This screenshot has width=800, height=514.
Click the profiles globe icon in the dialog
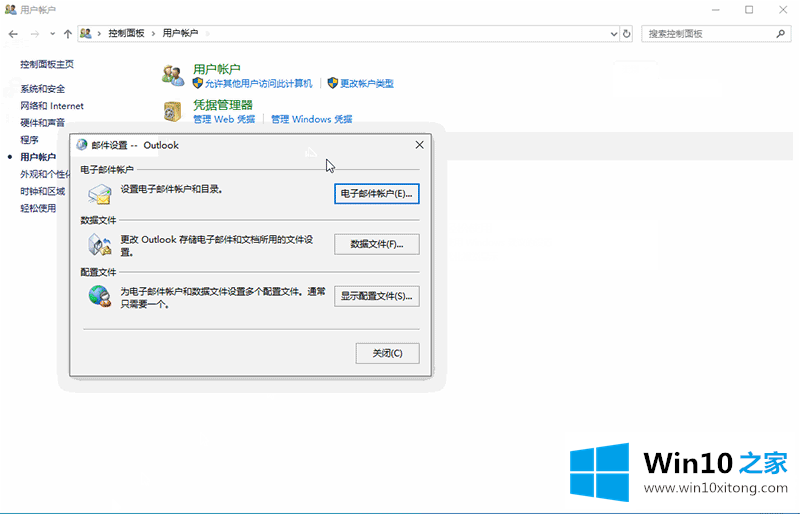pyautogui.click(x=99, y=296)
